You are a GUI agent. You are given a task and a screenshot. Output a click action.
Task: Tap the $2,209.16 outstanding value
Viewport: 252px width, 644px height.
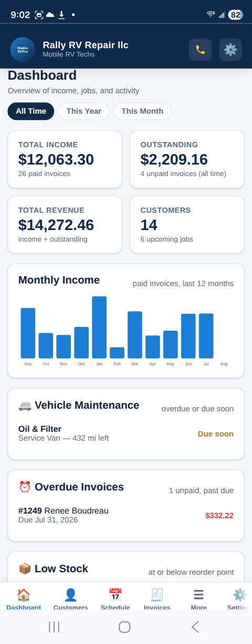174,159
